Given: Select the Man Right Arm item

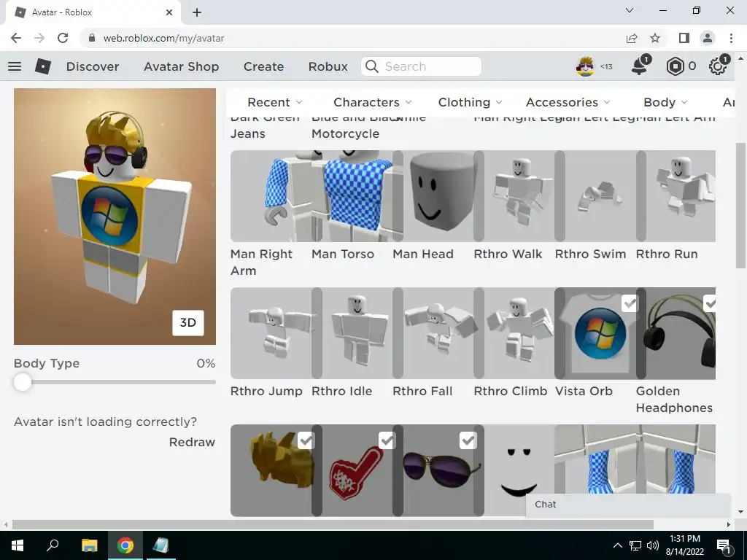Looking at the screenshot, I should (271, 195).
